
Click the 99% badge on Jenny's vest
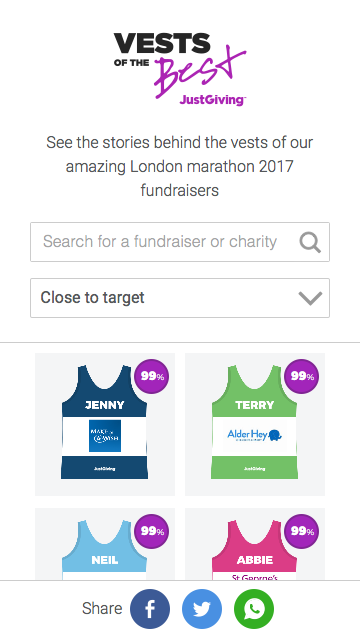point(152,376)
